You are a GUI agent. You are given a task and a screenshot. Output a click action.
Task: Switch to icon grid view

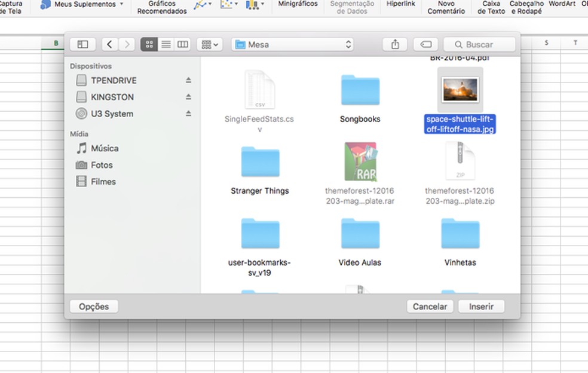point(149,44)
